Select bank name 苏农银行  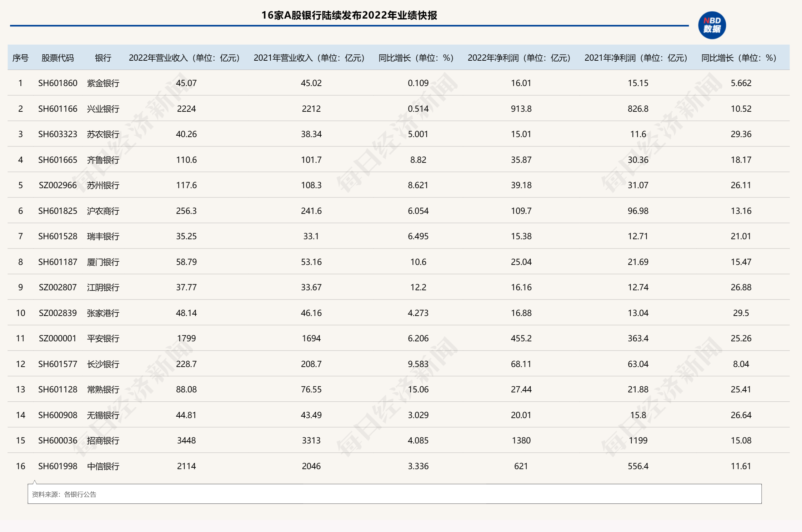point(103,134)
